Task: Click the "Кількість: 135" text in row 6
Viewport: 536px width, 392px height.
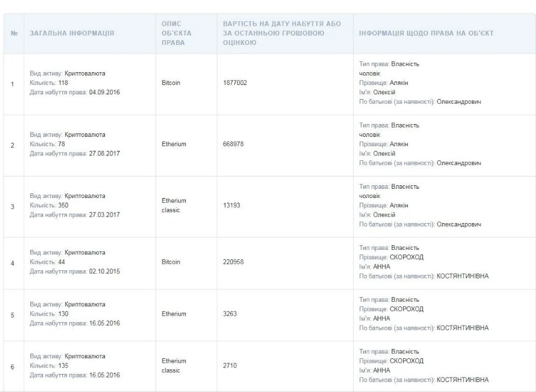Action: click(x=50, y=365)
